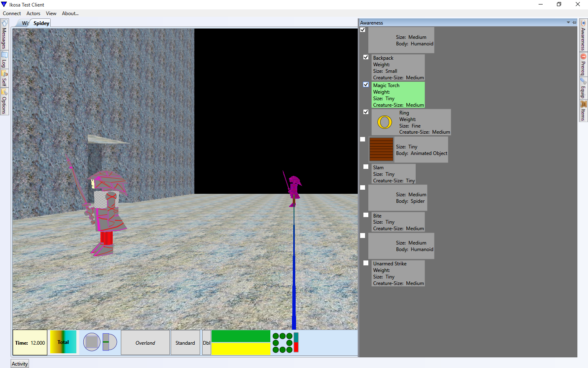Open the Messages side panel

4,35
